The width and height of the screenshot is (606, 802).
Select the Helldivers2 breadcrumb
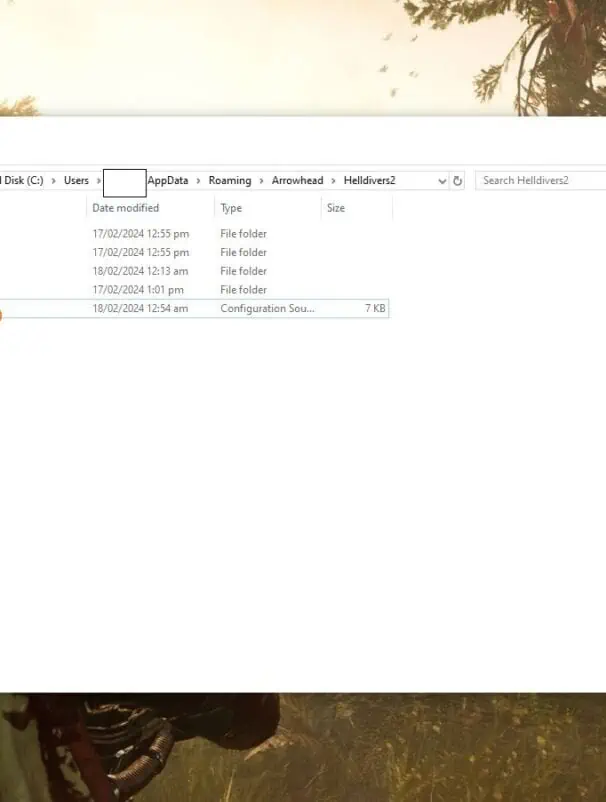coord(370,181)
